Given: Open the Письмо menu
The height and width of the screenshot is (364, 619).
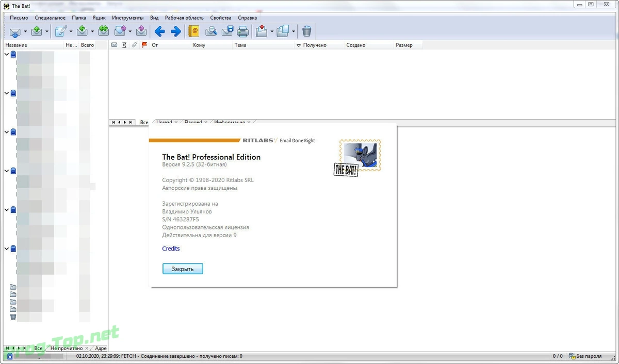Looking at the screenshot, I should [x=19, y=18].
